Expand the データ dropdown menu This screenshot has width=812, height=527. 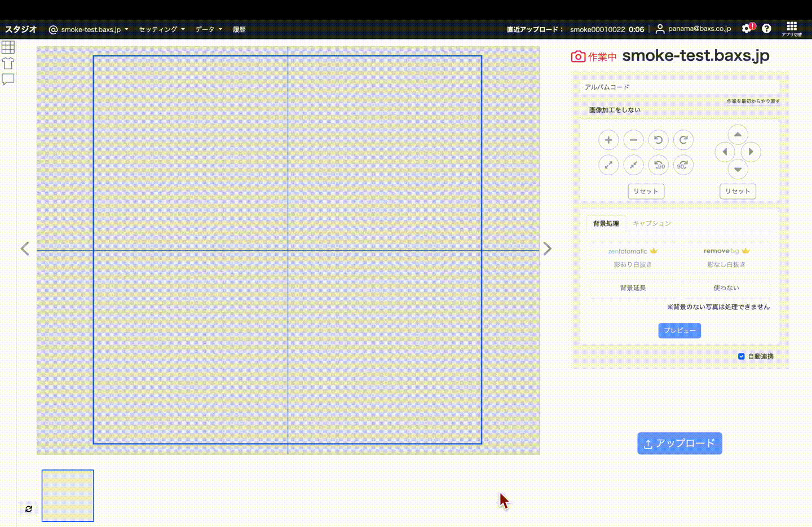tap(209, 29)
